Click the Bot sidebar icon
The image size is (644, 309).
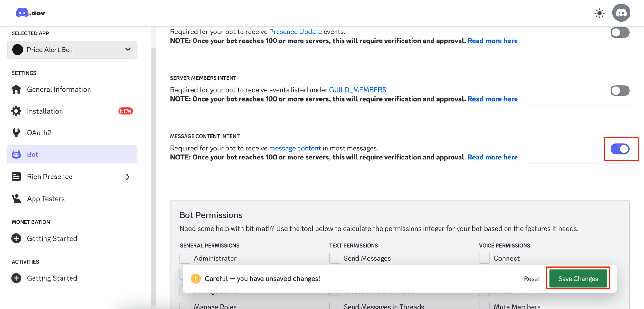pos(16,154)
